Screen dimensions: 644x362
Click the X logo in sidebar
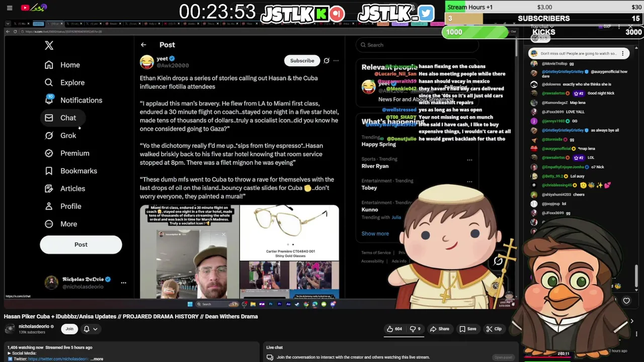(x=49, y=45)
